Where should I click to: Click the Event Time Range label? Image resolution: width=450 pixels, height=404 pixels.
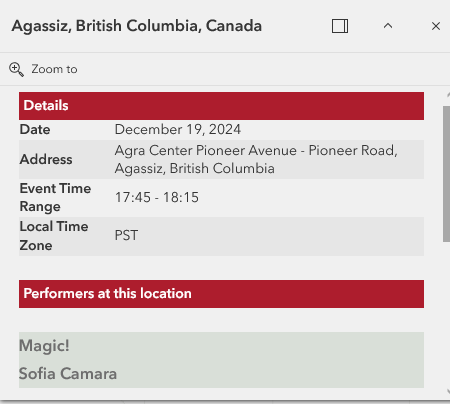point(55,197)
